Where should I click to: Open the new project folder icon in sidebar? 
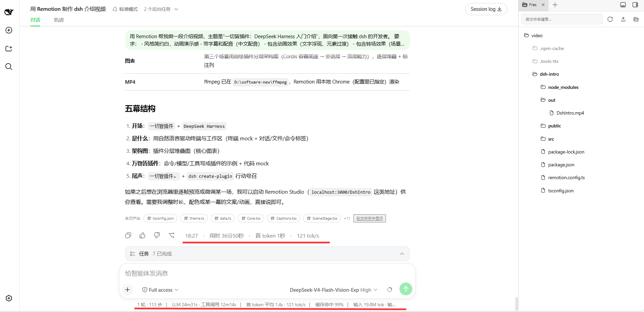point(9,49)
